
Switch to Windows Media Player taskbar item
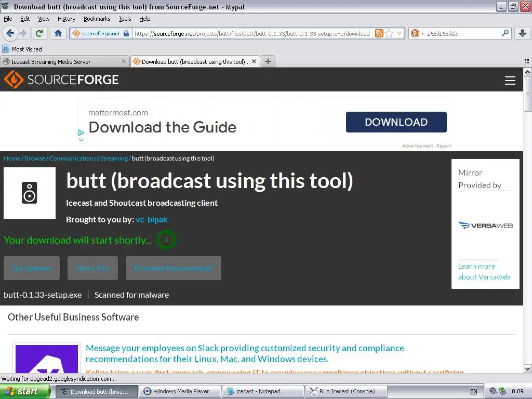click(x=180, y=391)
